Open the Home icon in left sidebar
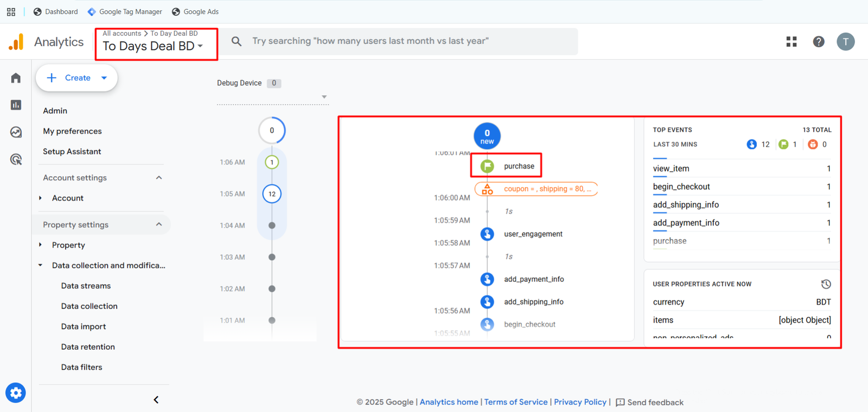The width and height of the screenshot is (868, 412). click(x=16, y=78)
